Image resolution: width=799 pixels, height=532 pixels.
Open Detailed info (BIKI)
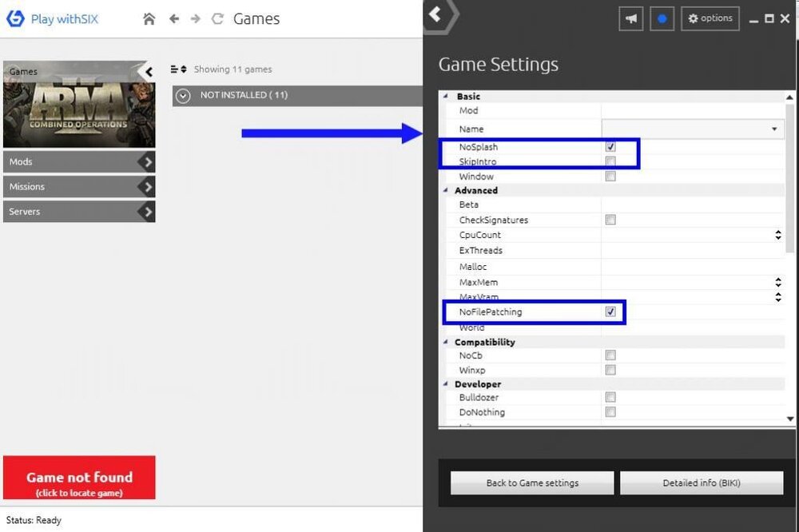pyautogui.click(x=702, y=482)
